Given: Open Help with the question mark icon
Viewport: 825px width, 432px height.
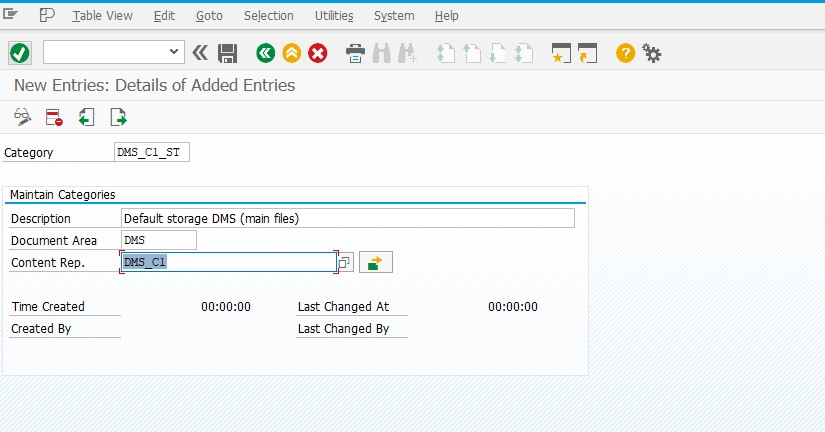Looking at the screenshot, I should pyautogui.click(x=626, y=53).
